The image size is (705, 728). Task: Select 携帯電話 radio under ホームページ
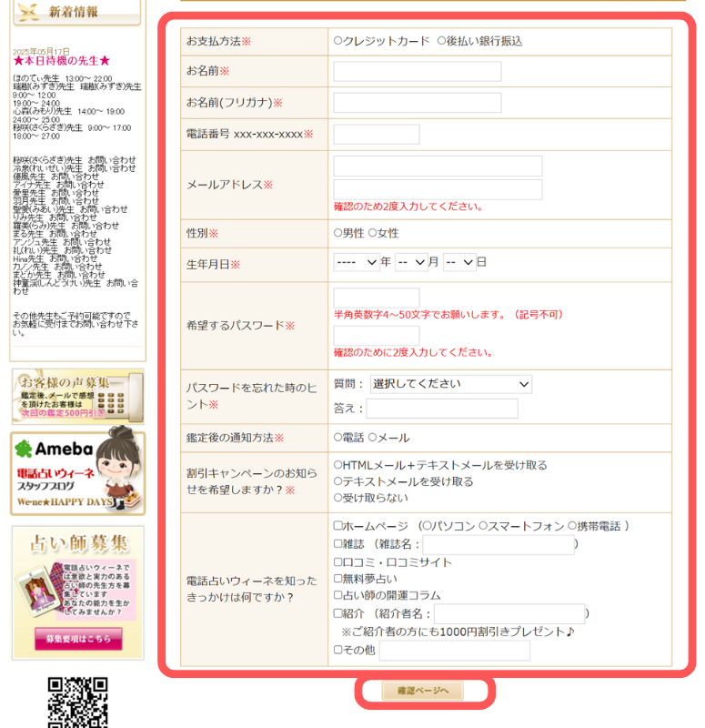click(572, 526)
